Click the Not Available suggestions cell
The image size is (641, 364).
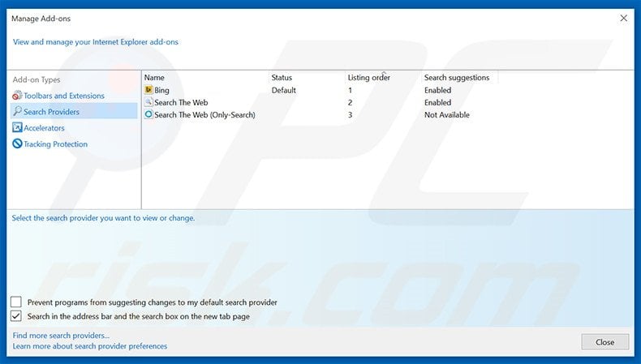[447, 115]
